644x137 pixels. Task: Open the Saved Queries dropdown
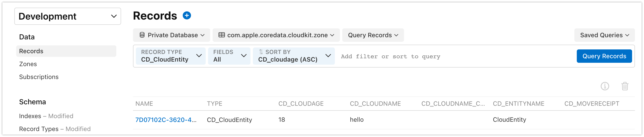coord(604,35)
